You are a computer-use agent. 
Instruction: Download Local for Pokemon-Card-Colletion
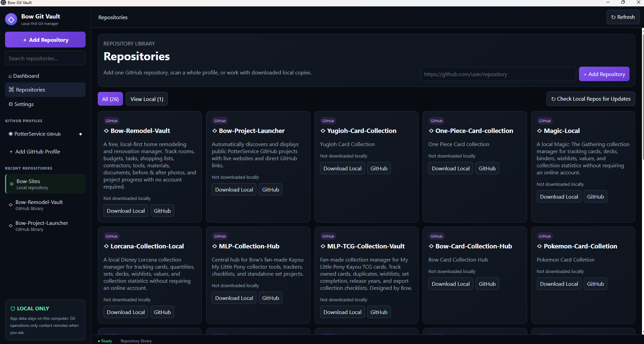559,284
